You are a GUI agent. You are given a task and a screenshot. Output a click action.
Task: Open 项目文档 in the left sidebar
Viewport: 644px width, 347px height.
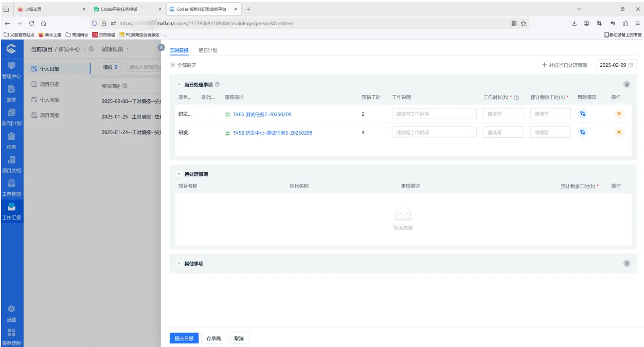(11, 165)
